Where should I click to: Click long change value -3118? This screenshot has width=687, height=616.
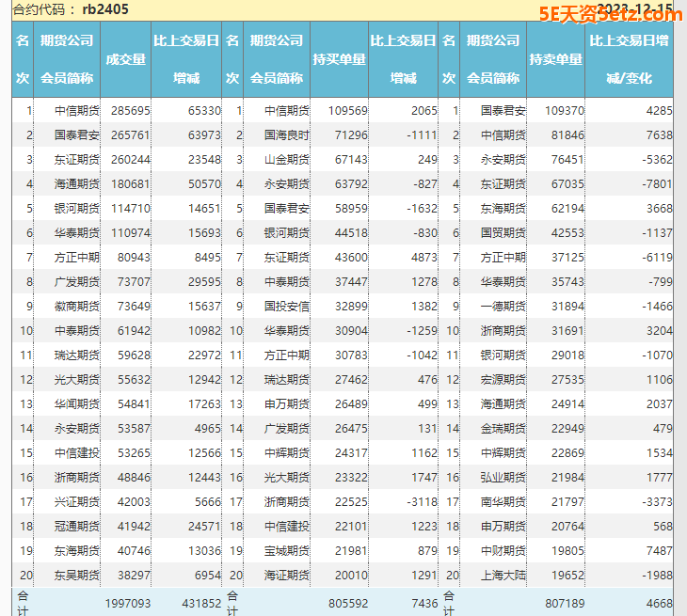(x=422, y=501)
